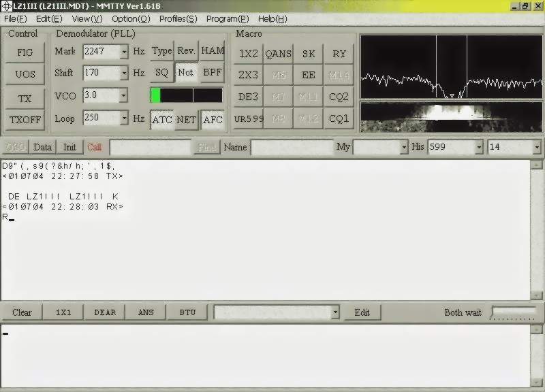
Task: Open the View menu
Action: pyautogui.click(x=87, y=19)
